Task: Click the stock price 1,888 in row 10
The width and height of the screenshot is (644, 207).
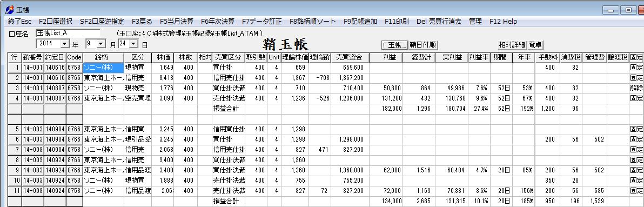Action: 163,181
